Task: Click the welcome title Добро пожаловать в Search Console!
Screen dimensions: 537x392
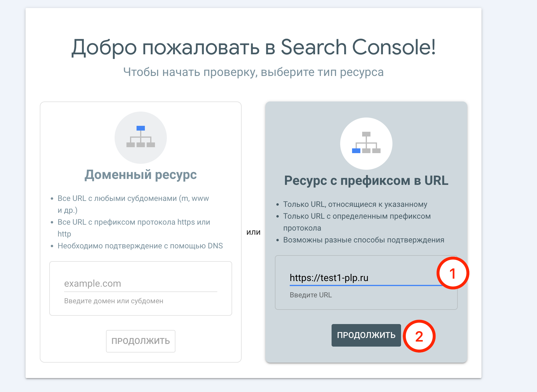Action: [x=254, y=47]
